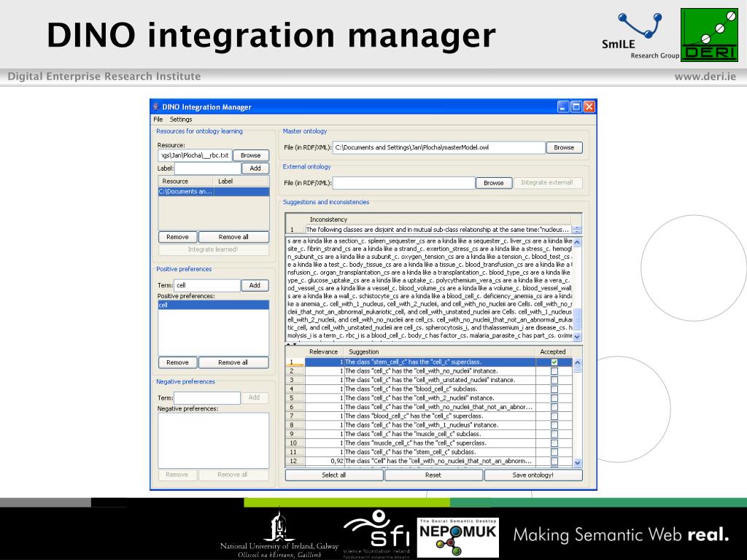Click the scrollbar thumb in explanation text area
Viewport: 747px width, 560px height.
pyautogui.click(x=578, y=319)
